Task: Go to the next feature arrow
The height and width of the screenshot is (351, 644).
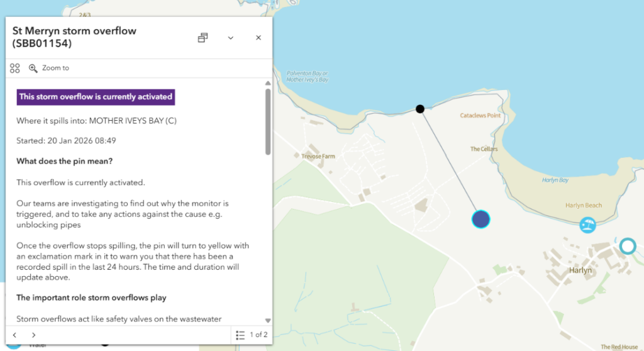Action: coord(34,335)
